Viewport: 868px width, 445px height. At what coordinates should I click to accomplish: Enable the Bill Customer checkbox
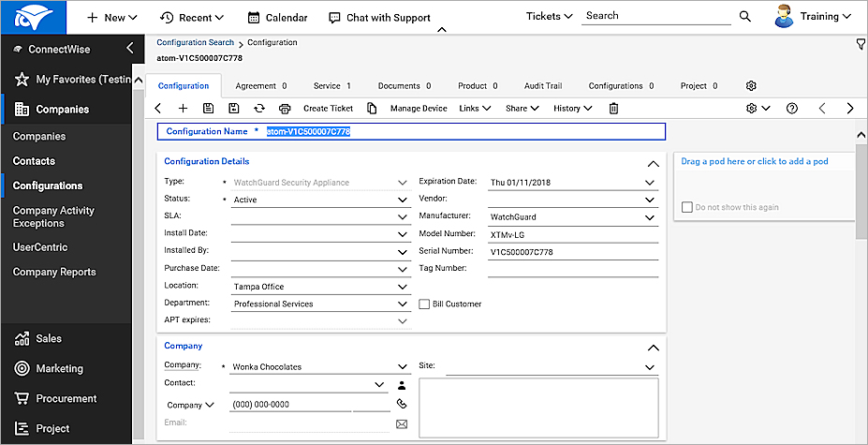(424, 304)
